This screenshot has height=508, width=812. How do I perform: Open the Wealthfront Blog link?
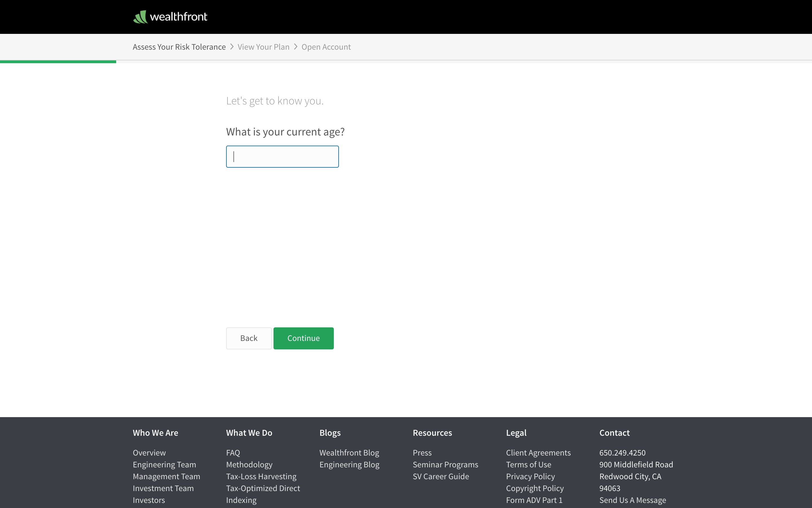[x=349, y=453]
